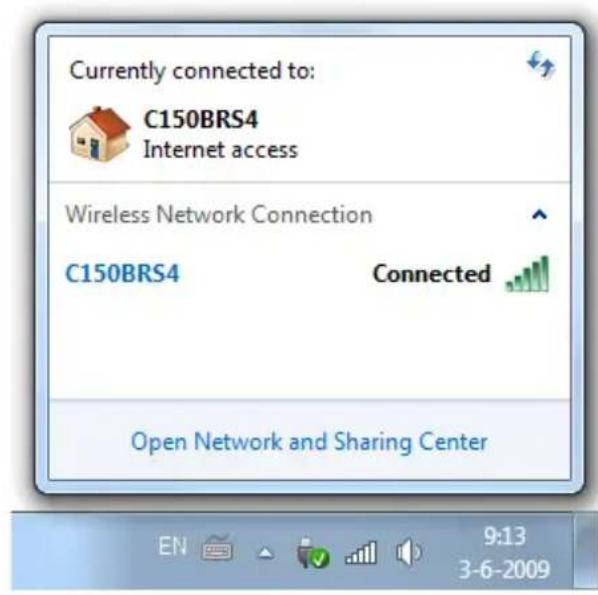Click the Currently connected to heading
The height and width of the screenshot is (595, 598).
(x=192, y=71)
